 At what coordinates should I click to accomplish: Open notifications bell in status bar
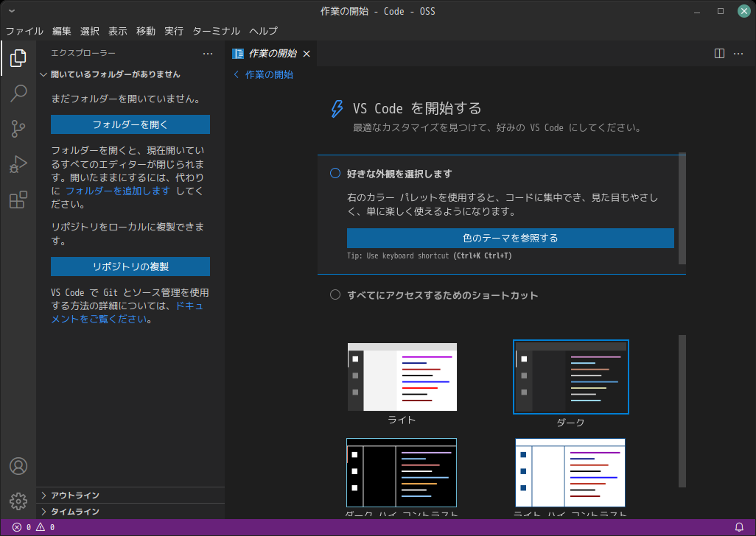coord(738,527)
